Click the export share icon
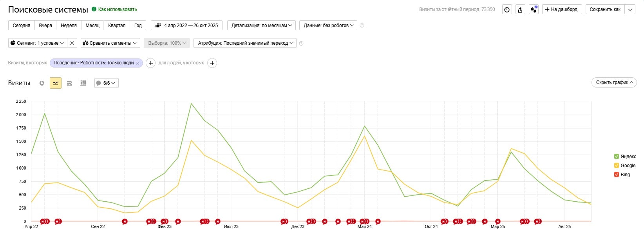The height and width of the screenshot is (239, 644). [520, 10]
